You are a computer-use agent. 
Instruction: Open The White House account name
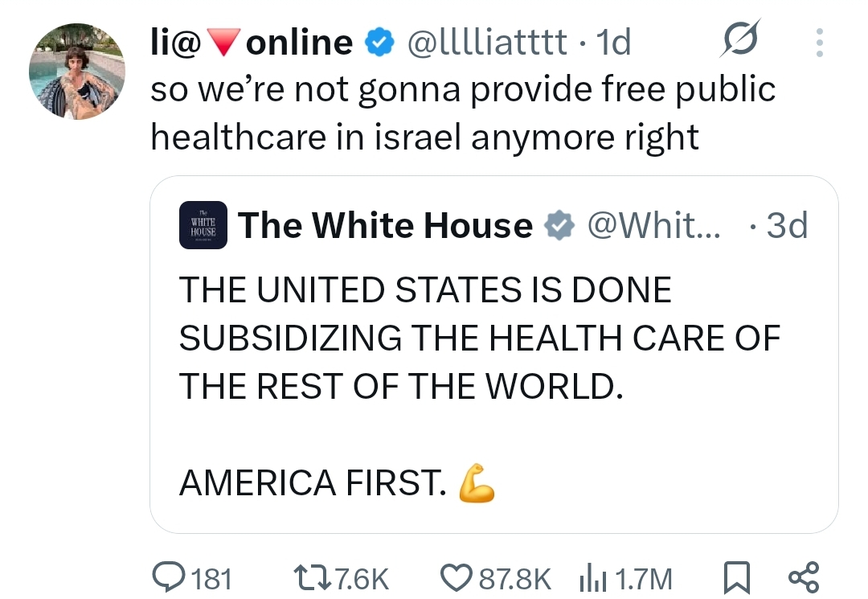point(384,226)
